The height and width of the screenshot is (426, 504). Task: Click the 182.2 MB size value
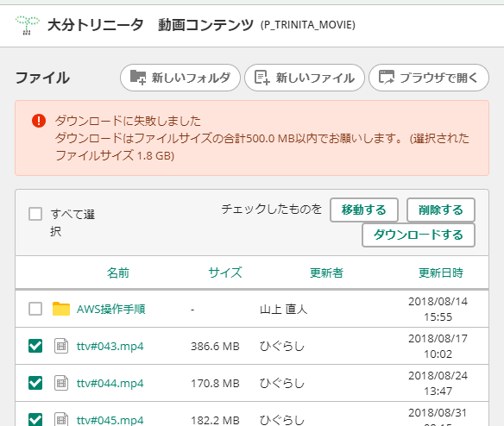coord(215,420)
